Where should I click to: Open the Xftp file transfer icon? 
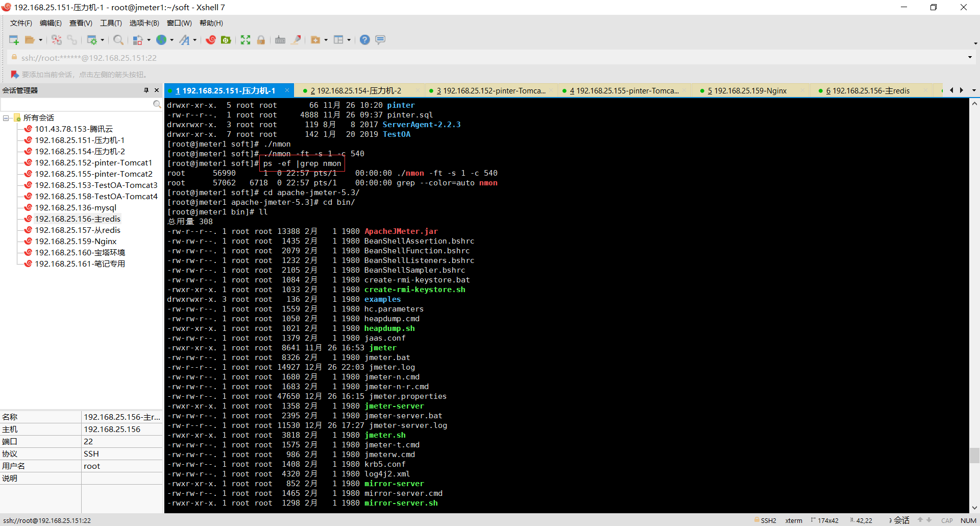pos(226,40)
